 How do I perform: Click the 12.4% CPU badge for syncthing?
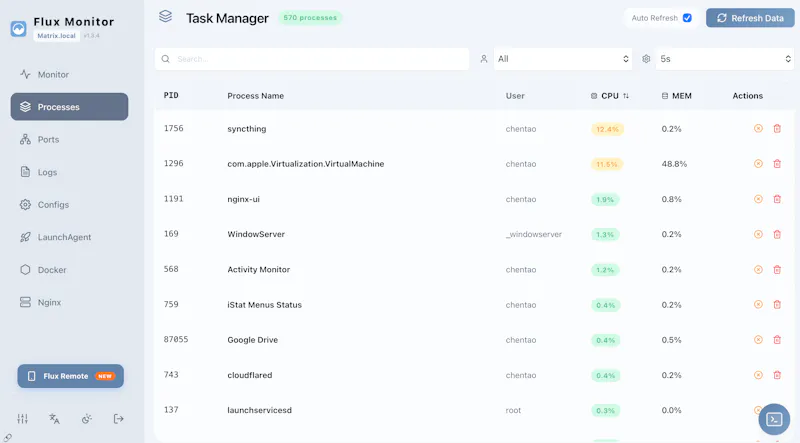point(607,129)
